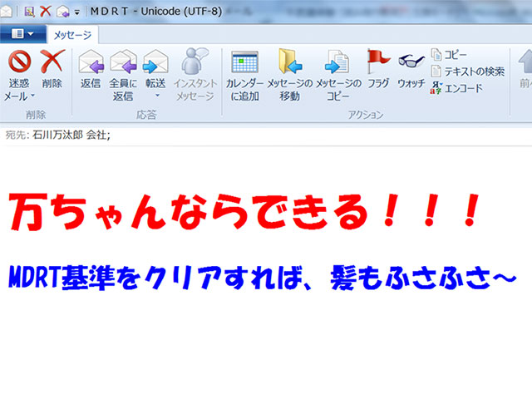Click the Forward (転送) envelope icon
This screenshot has width=532, height=399.
tap(155, 63)
